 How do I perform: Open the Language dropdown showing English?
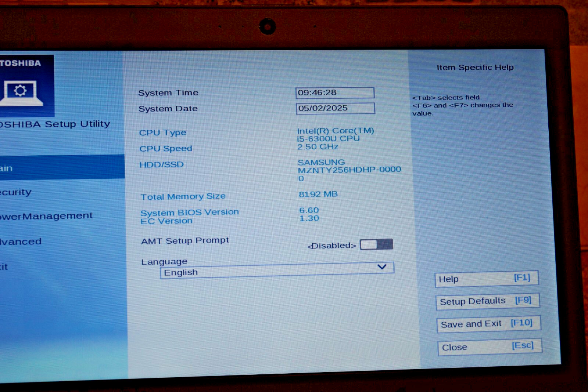277,270
